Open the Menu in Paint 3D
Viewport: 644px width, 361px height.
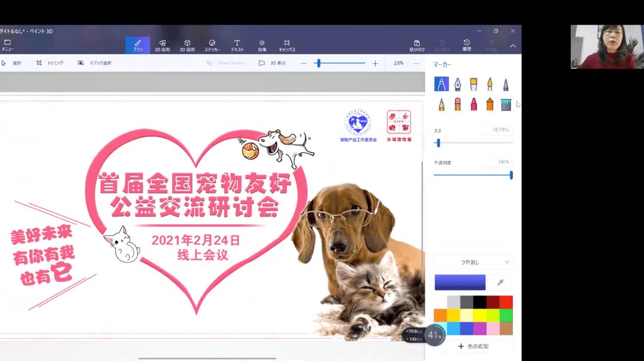(8, 45)
